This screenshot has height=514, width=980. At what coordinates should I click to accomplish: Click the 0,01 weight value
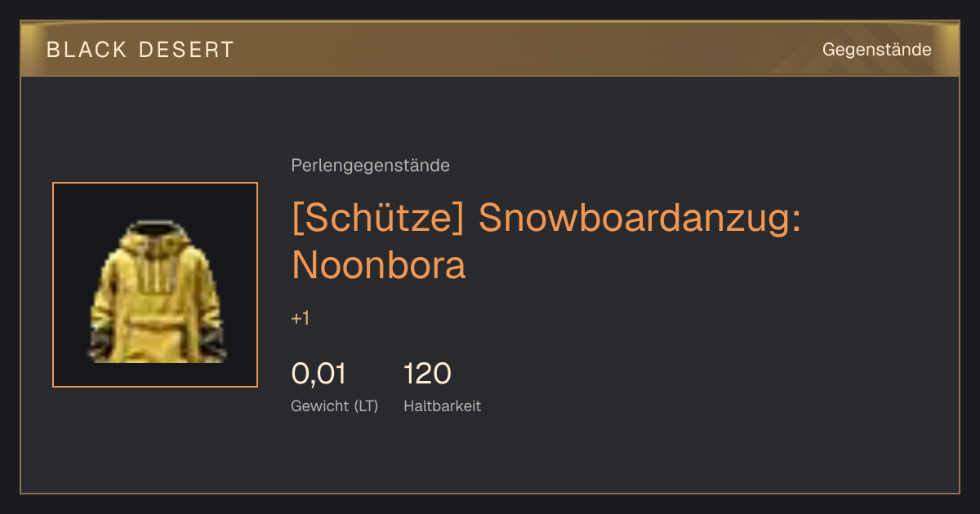pos(318,374)
